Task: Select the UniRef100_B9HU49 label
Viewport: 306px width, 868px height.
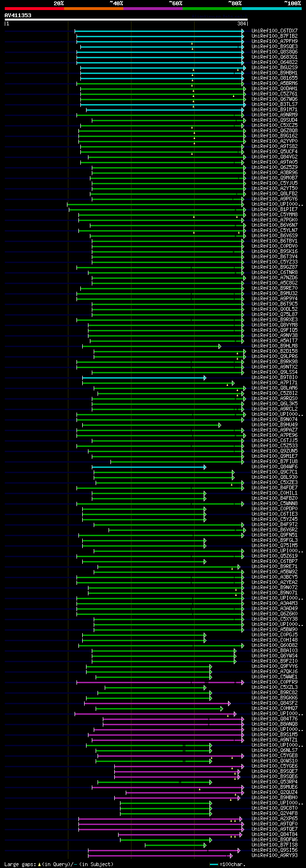Action: point(274,425)
